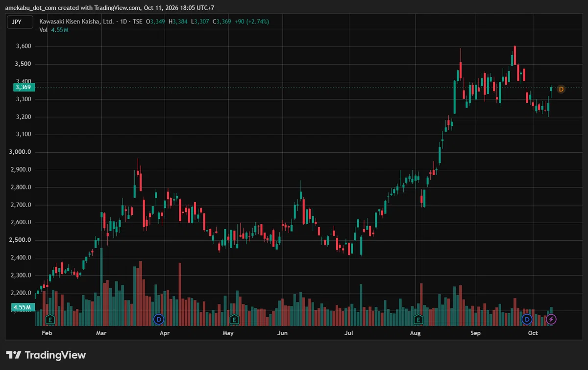Viewport: 588px width, 370px height.
Task: Click the amekabu_dot_com created with TradingView.com caption
Action: point(110,8)
